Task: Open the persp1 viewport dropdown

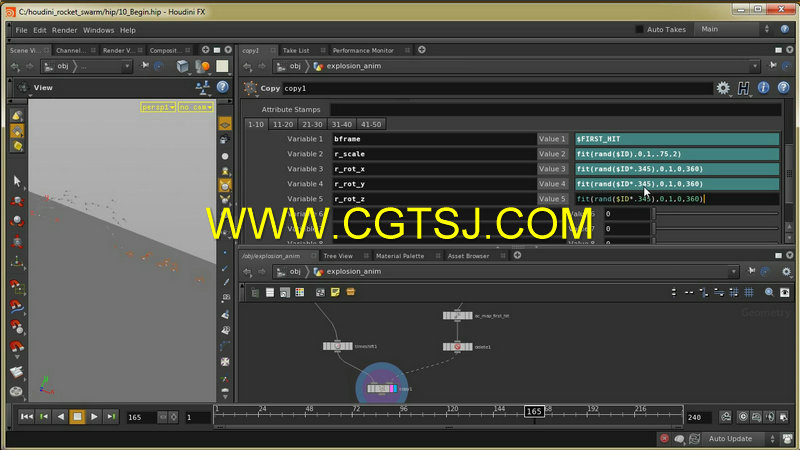Action: coord(158,107)
